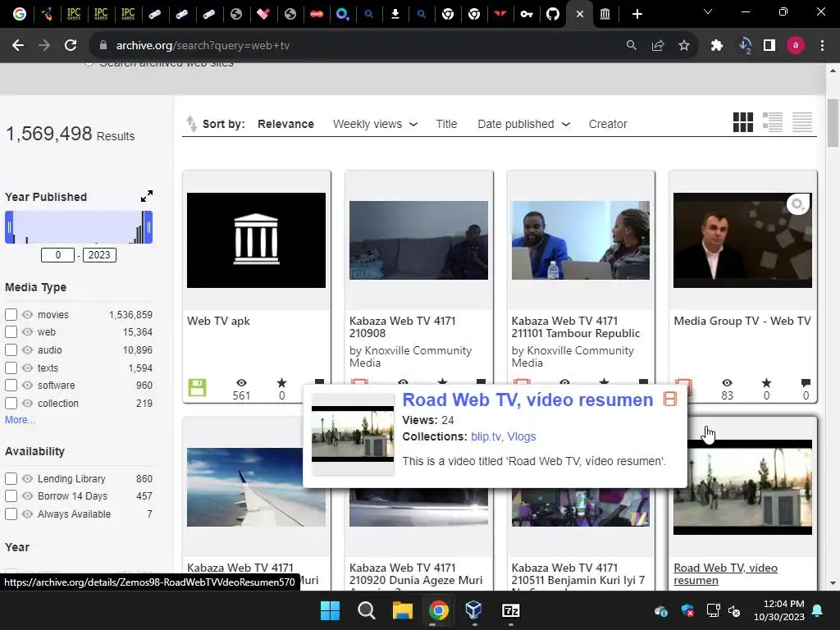The image size is (840, 630).
Task: Open the Chrome side panel
Action: (x=769, y=46)
